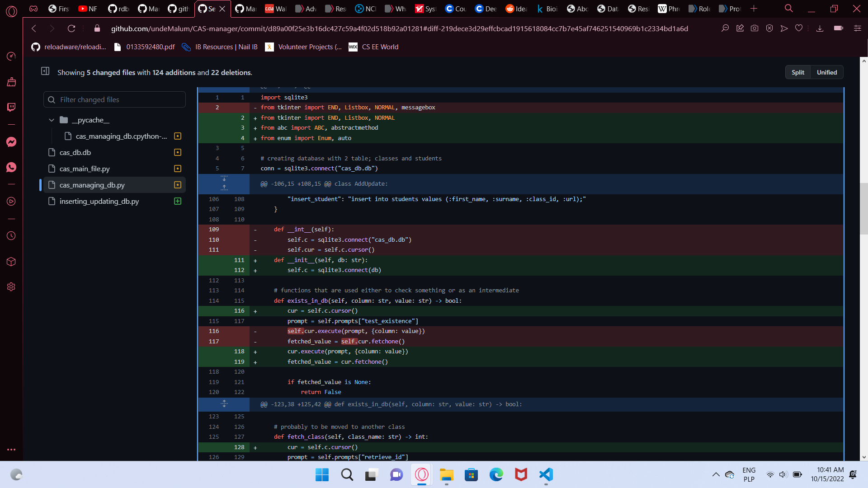The height and width of the screenshot is (488, 868).
Task: Take a snapshot with camera icon
Action: pyautogui.click(x=755, y=28)
